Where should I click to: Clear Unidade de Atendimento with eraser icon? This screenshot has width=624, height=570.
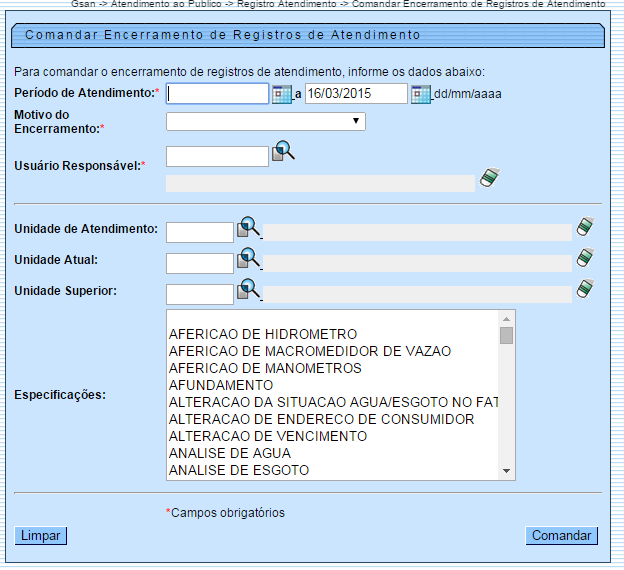[586, 228]
